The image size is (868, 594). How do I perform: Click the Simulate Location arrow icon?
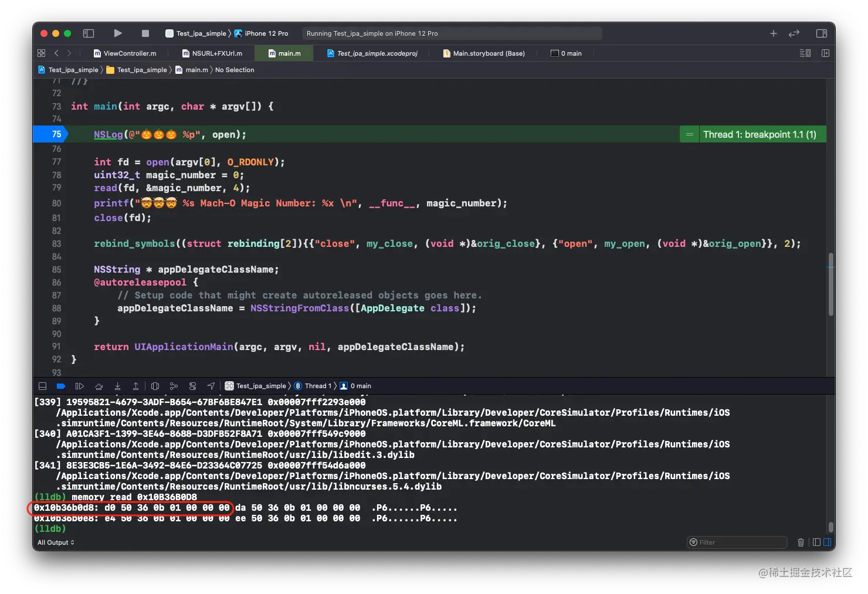(211, 386)
